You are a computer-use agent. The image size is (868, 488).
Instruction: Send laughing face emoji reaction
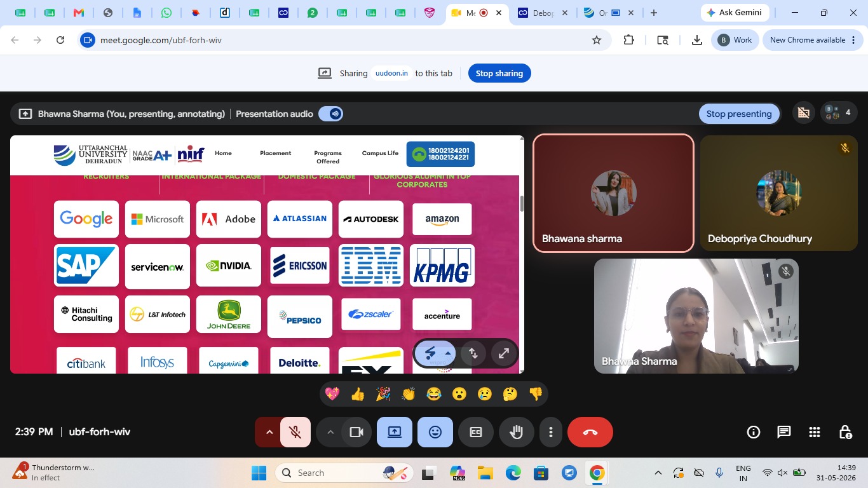tap(434, 394)
